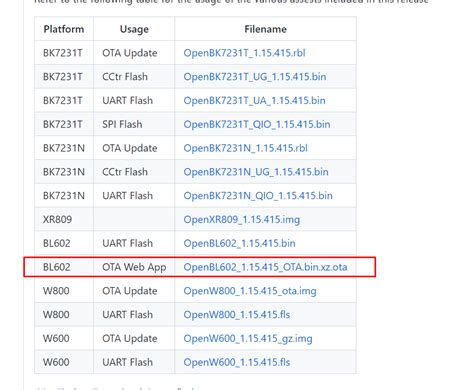Click the OpenBK7231T_QIO_1.15.415.bin link
Viewport: 474px width, 390px height.
[257, 124]
